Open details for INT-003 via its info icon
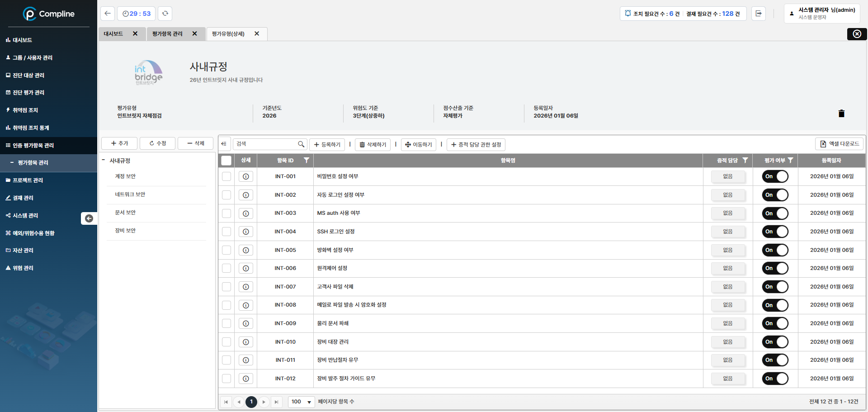Screen dimensions: 868x412 click(246, 213)
